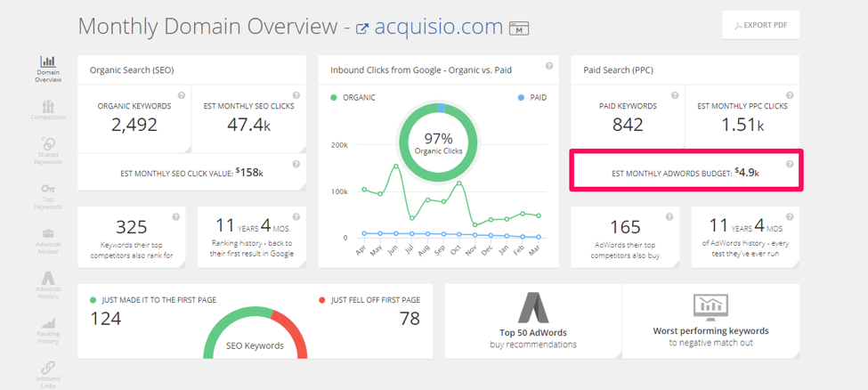Open the Organic Keywords 2,492 card
This screenshot has height=390, width=868.
coord(134,118)
